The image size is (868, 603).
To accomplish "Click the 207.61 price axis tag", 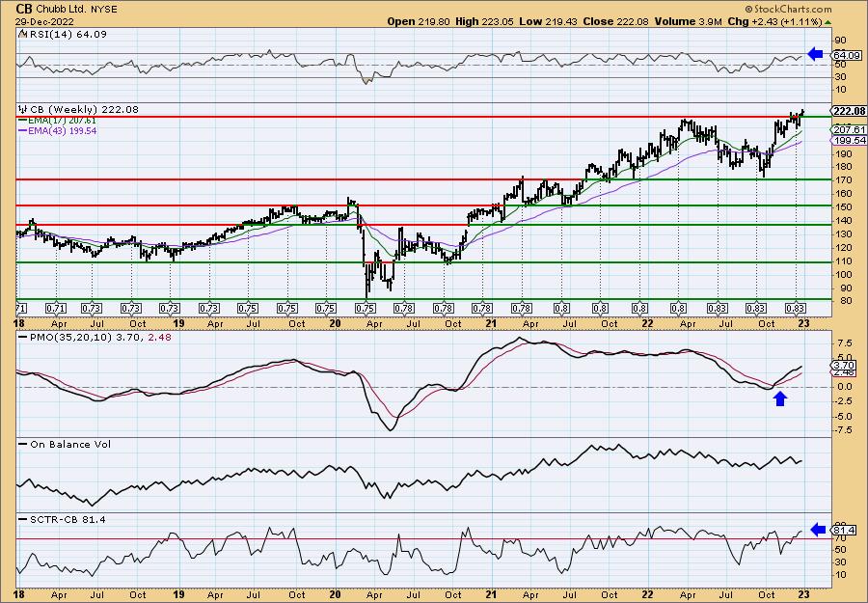I will pyautogui.click(x=849, y=129).
